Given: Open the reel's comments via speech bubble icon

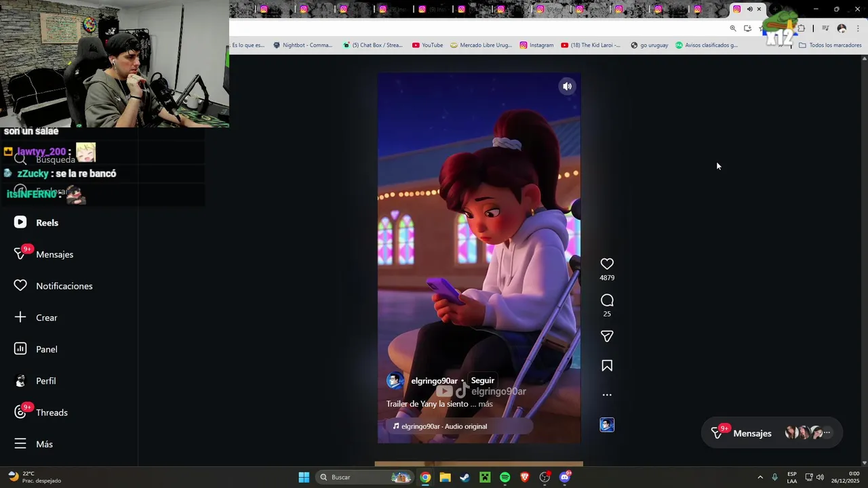Looking at the screenshot, I should [x=607, y=300].
